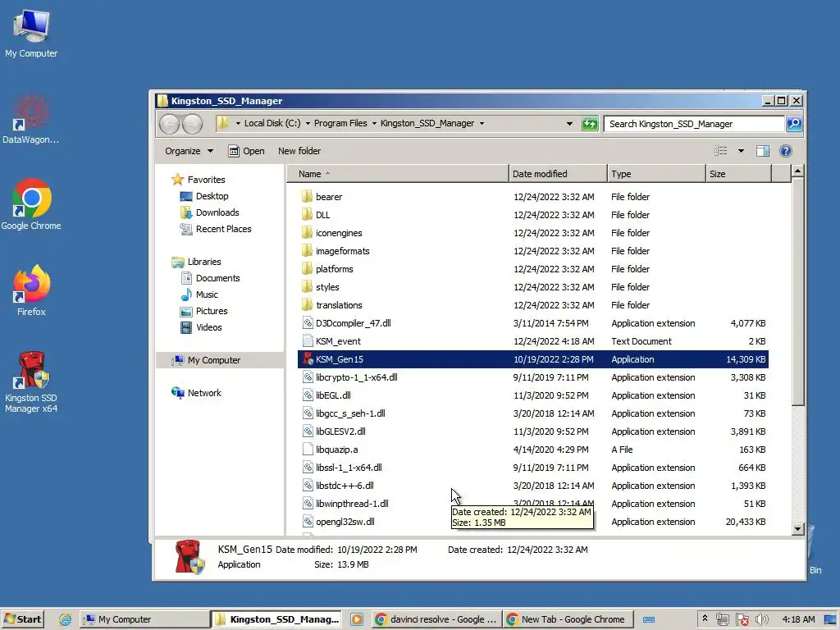Click the New folder button
Image resolution: width=840 pixels, height=630 pixels.
299,151
